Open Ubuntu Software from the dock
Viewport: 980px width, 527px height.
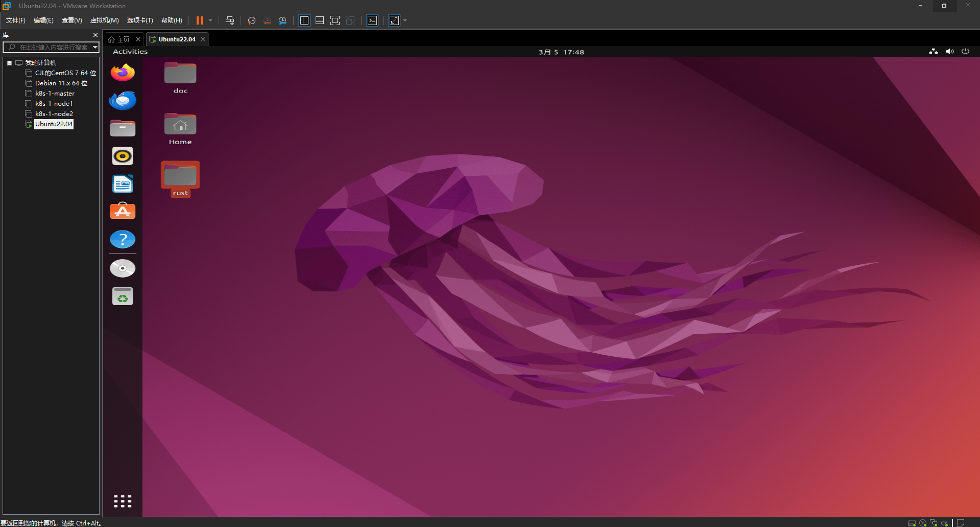coord(123,211)
